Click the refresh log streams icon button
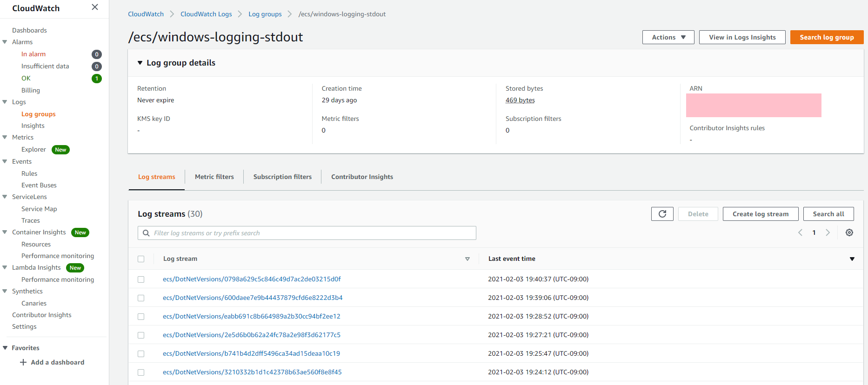Viewport: 868px width, 385px height. coord(662,214)
